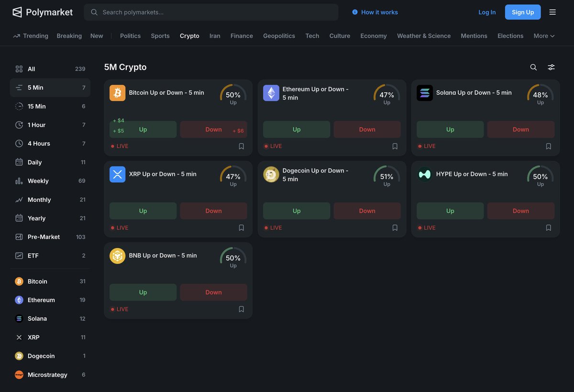The image size is (574, 392).
Task: Click the HYPE coin icon in card
Action: click(425, 174)
